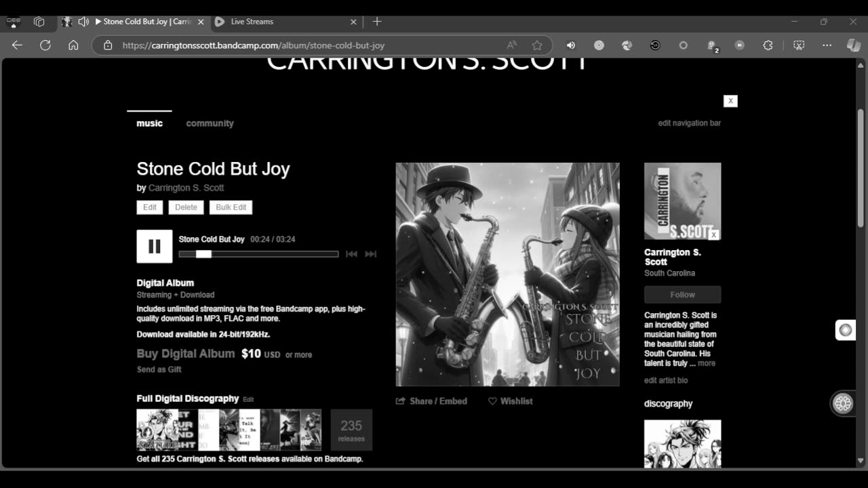Open a new browser tab
Image resolution: width=868 pixels, height=488 pixels.
377,22
